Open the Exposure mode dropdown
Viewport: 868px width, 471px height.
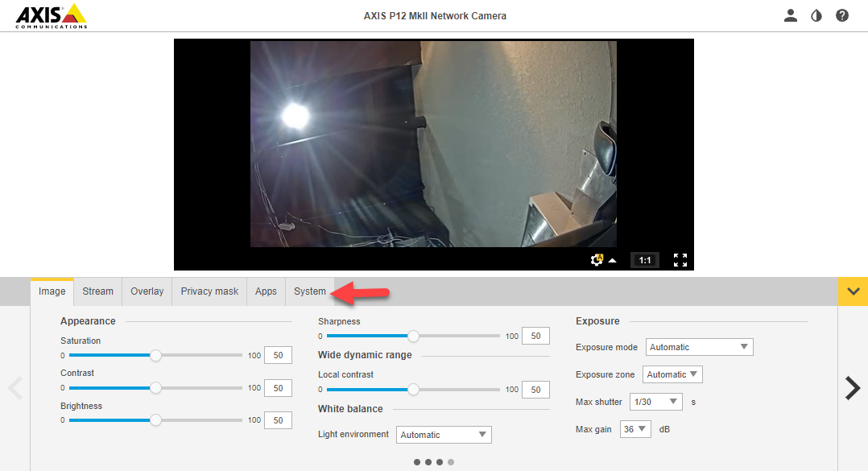pyautogui.click(x=699, y=347)
